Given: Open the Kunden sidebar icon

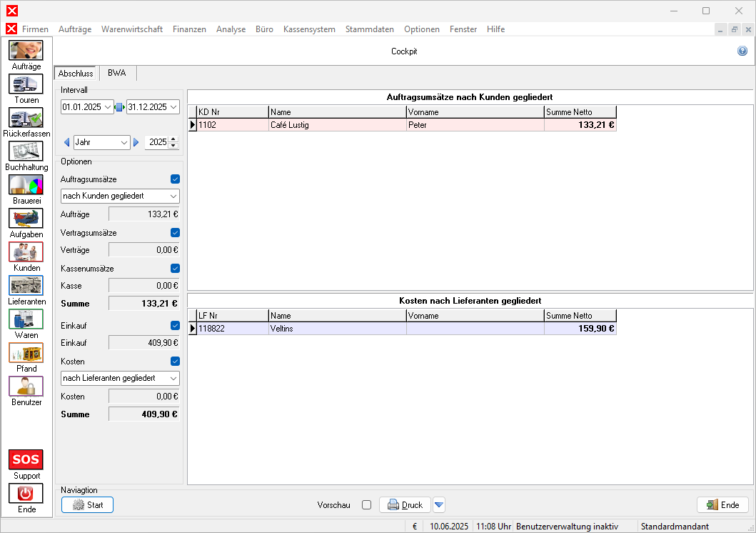Looking at the screenshot, I should click(x=26, y=252).
